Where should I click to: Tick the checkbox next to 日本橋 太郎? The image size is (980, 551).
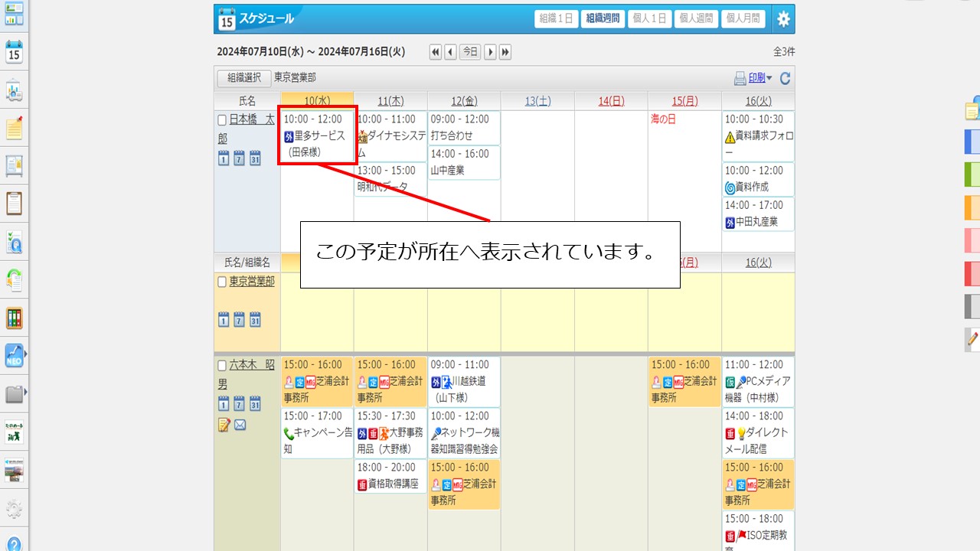click(x=222, y=120)
